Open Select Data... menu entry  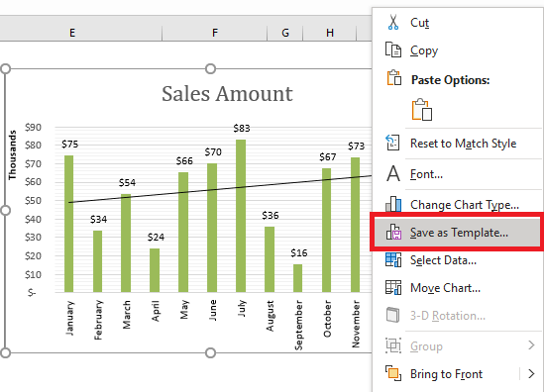pos(443,260)
